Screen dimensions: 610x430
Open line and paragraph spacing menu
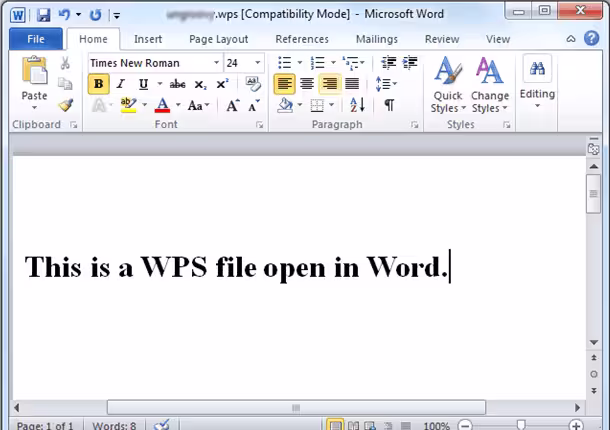[x=386, y=84]
